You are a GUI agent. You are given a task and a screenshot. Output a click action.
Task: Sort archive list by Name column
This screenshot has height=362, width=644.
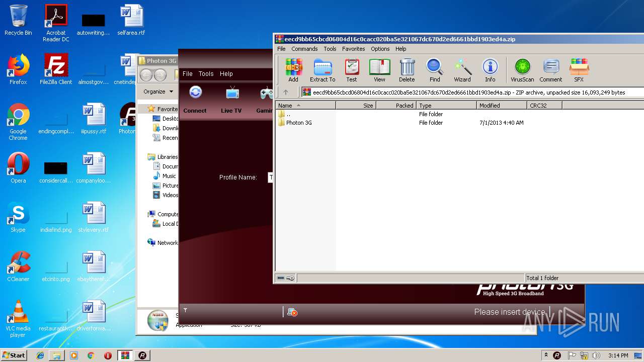pyautogui.click(x=306, y=106)
